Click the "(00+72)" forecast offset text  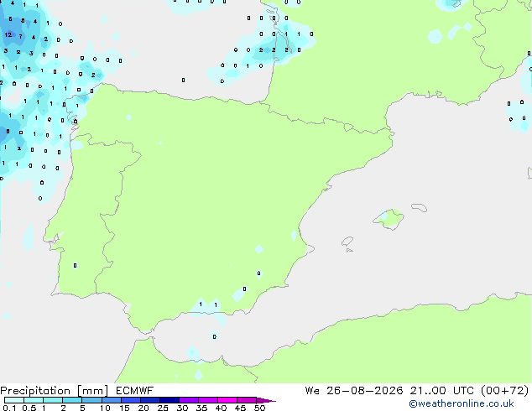click(x=505, y=390)
